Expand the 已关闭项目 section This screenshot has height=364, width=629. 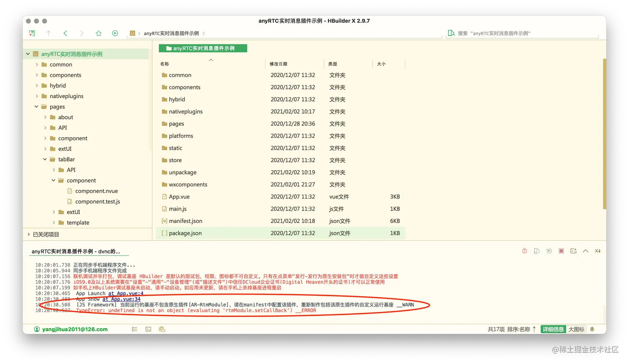click(x=29, y=234)
